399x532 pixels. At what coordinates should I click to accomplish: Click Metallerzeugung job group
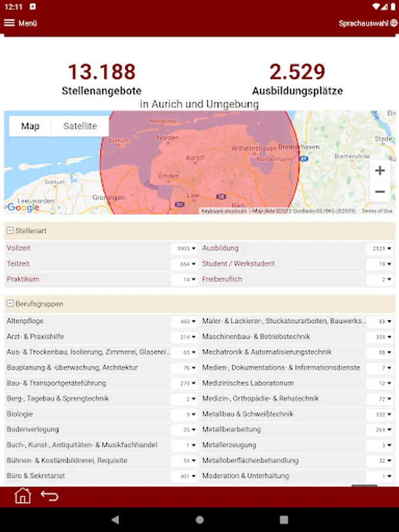(229, 445)
